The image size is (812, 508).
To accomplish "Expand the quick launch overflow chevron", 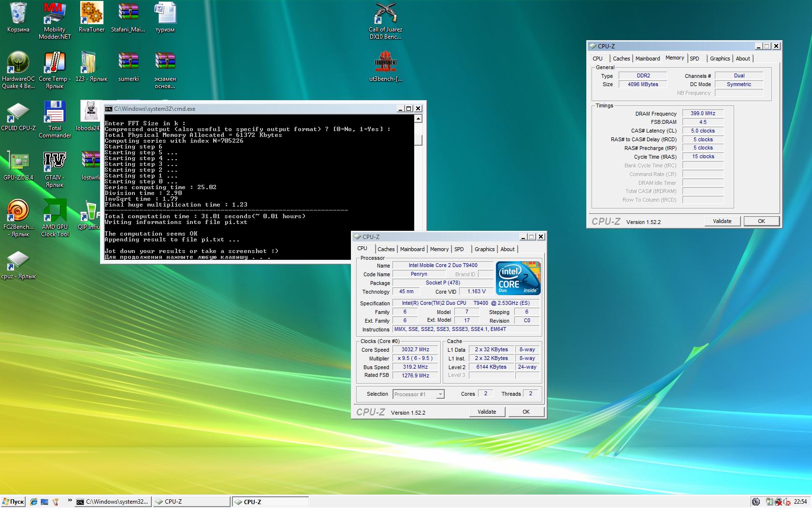I will pos(70,500).
